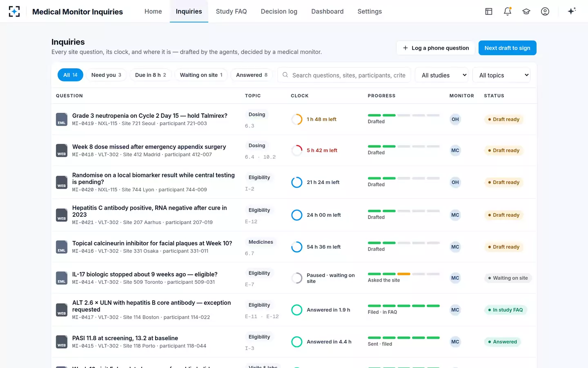Viewport: 588px width, 368px height.
Task: Open the Week 8 dose missed inquiry
Action: pyautogui.click(x=149, y=147)
